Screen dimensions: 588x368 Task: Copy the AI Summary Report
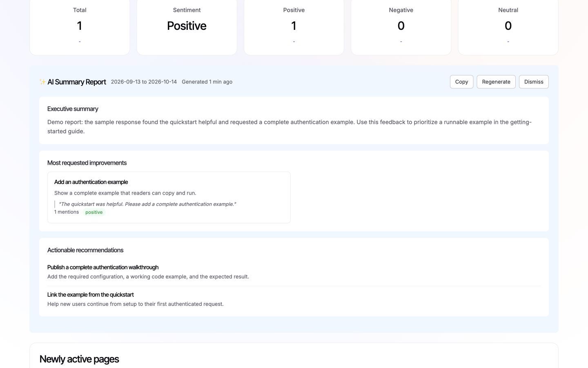461,82
